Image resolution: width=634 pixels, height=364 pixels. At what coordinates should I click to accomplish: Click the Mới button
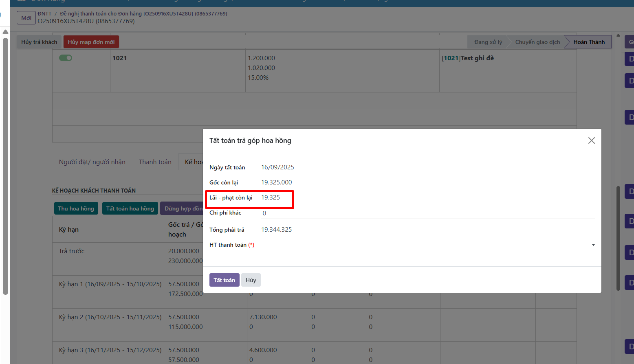click(26, 18)
